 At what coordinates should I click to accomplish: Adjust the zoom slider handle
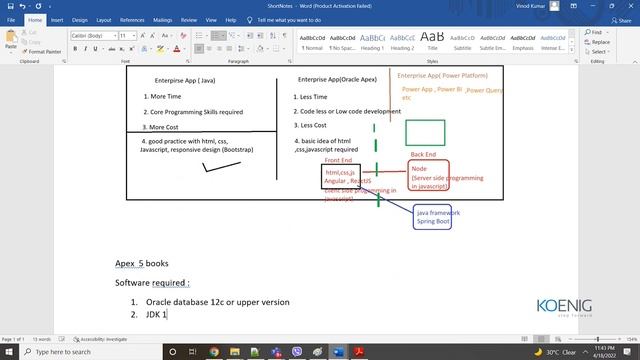click(598, 339)
